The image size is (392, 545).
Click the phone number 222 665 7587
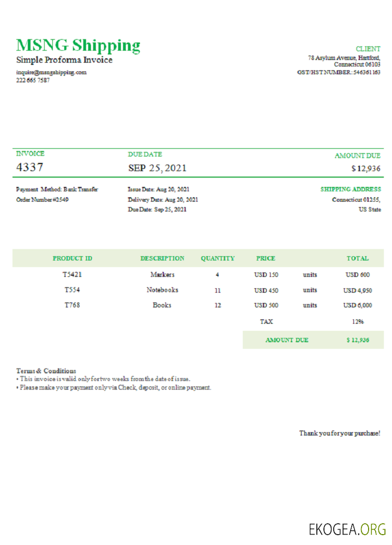[x=33, y=80]
